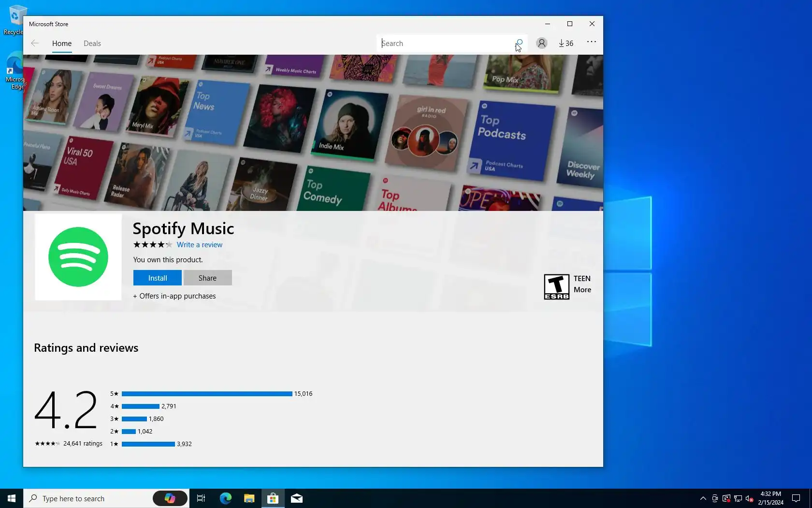This screenshot has width=812, height=508.
Task: Switch to the Deals tab
Action: coord(92,44)
